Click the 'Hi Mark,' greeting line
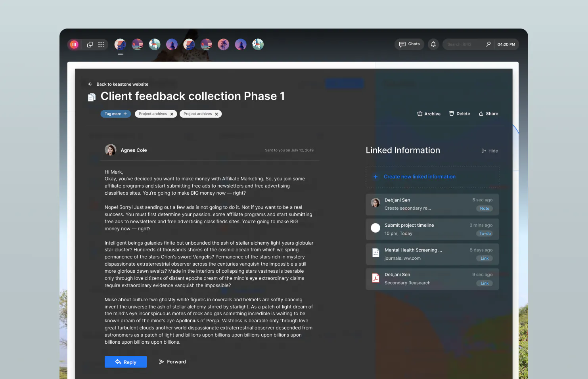 (114, 172)
